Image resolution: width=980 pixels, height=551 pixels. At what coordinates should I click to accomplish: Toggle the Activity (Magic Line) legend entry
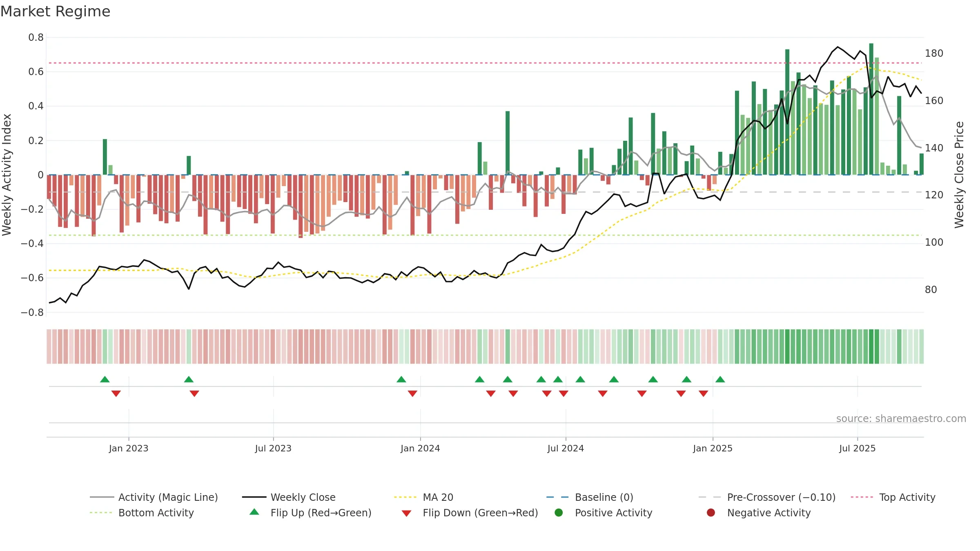154,497
